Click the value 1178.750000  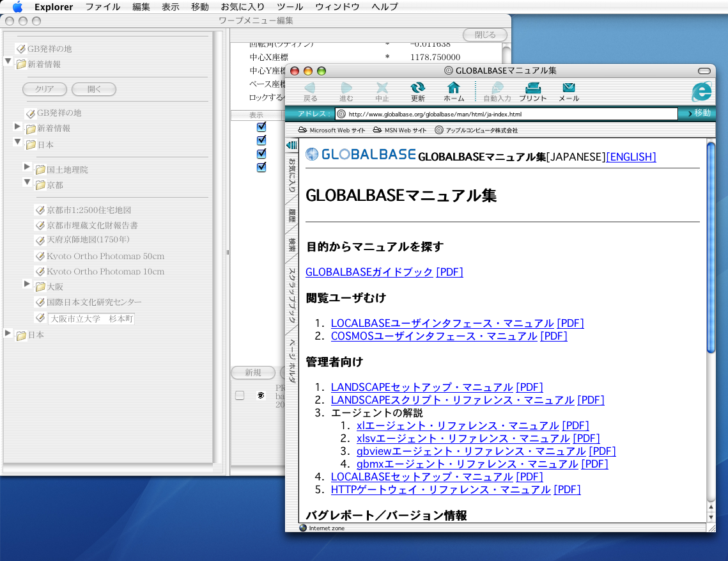(435, 57)
